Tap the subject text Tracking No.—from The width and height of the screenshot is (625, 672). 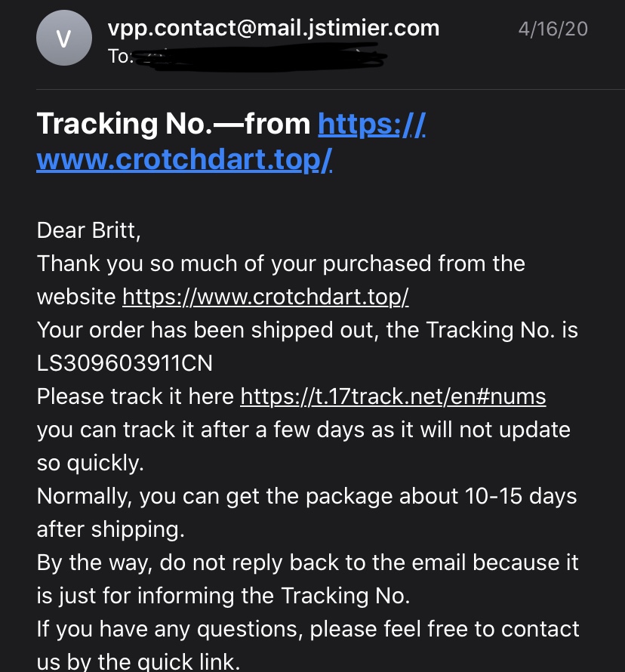pos(174,124)
